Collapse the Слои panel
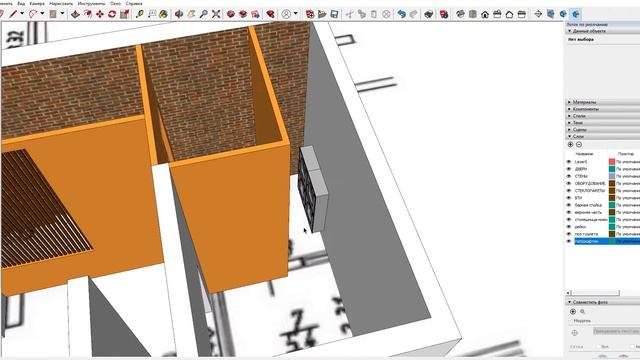This screenshot has height=360, width=640. [x=602, y=136]
